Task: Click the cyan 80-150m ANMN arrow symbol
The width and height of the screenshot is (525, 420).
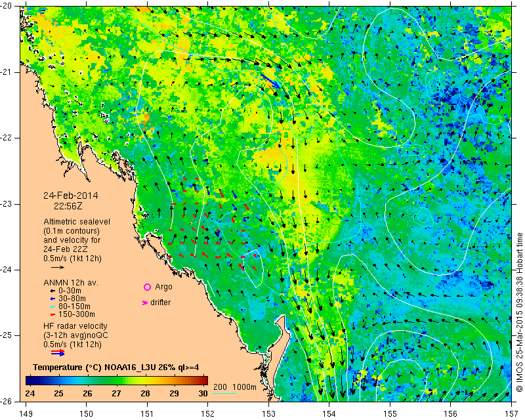Action: [x=52, y=306]
